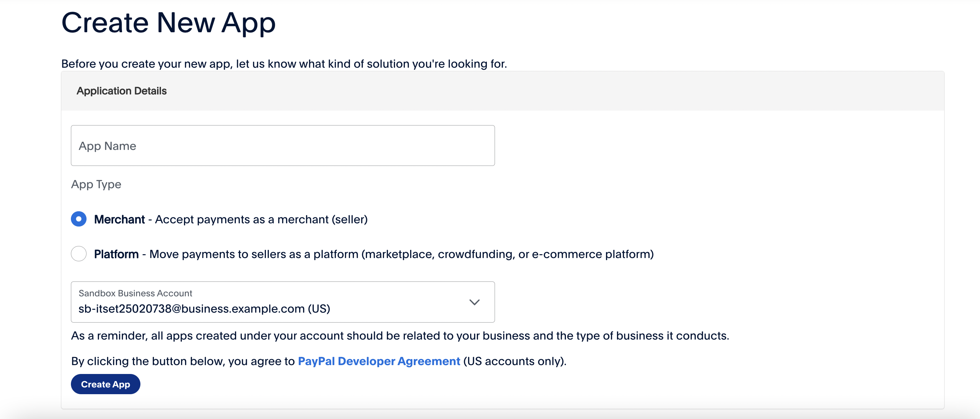980x419 pixels.
Task: Click the Create App button
Action: pyautogui.click(x=105, y=384)
